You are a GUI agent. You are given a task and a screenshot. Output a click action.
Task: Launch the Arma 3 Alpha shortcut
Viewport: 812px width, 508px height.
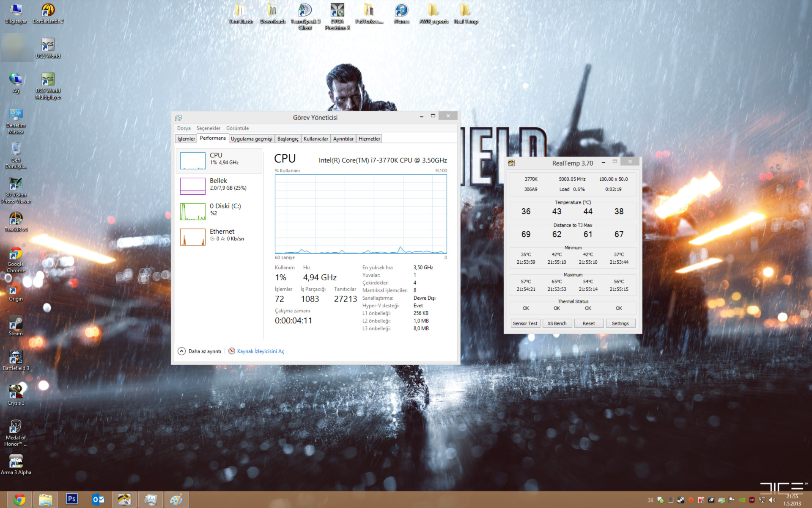[16, 464]
